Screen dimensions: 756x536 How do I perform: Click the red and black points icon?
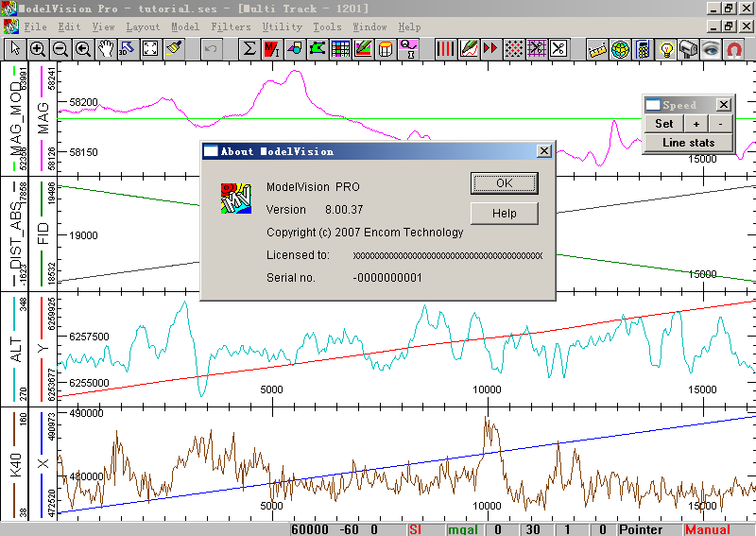click(x=513, y=49)
